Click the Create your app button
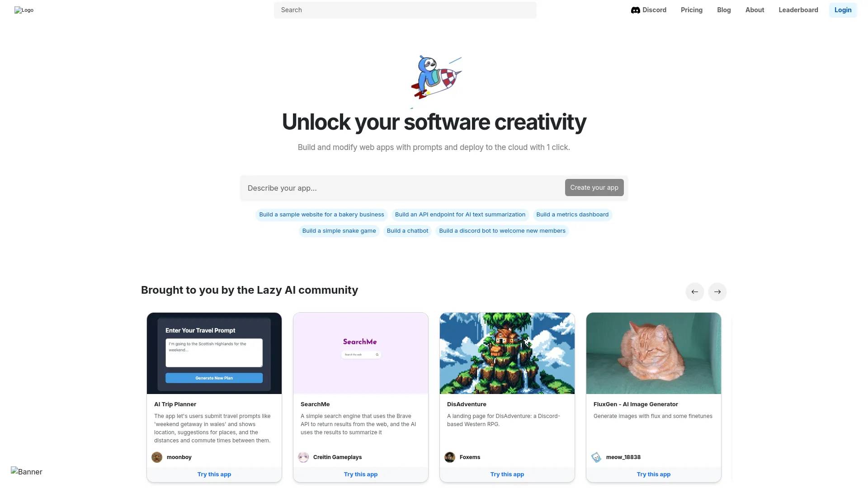This screenshot has height=488, width=868. pyautogui.click(x=594, y=188)
